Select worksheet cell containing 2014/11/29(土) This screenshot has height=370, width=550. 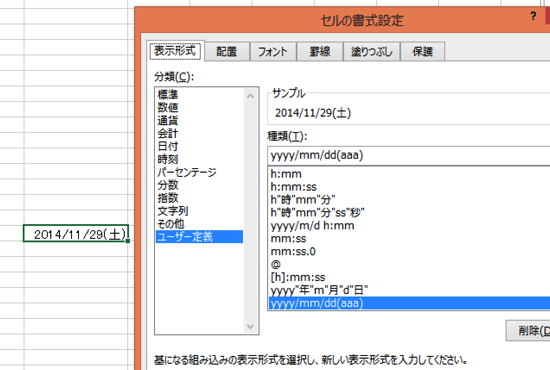click(x=76, y=233)
